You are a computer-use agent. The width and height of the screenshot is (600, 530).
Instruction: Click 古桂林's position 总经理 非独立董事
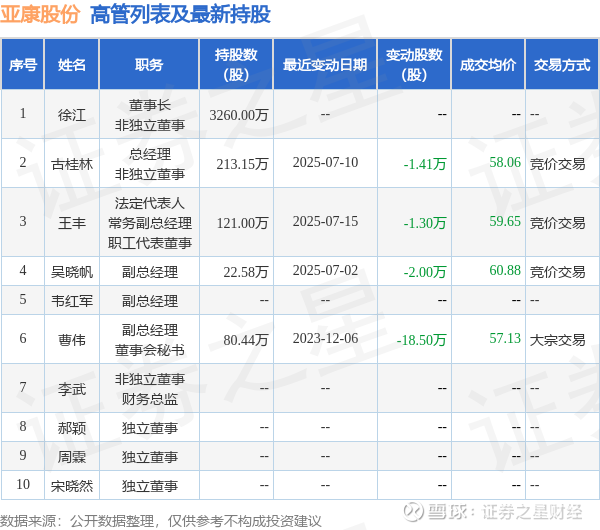(x=150, y=164)
